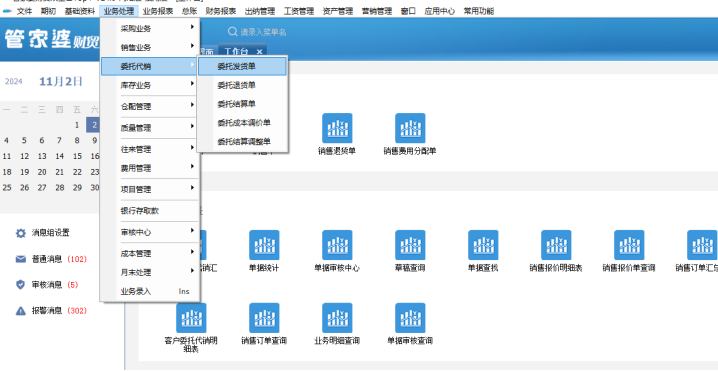Select calendar date 28
The height and width of the screenshot is (371, 718).
coord(60,187)
